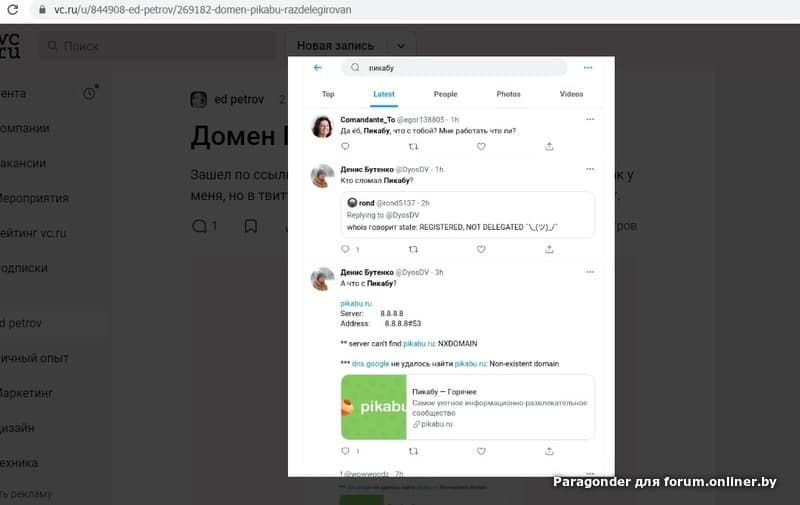
Task: Reply to the Comandante_To tweet
Action: click(x=345, y=146)
